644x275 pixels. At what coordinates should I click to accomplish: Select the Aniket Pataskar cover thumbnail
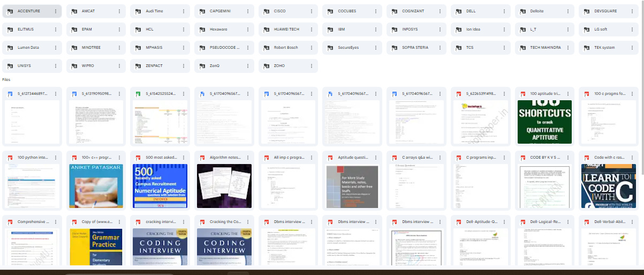[96, 186]
